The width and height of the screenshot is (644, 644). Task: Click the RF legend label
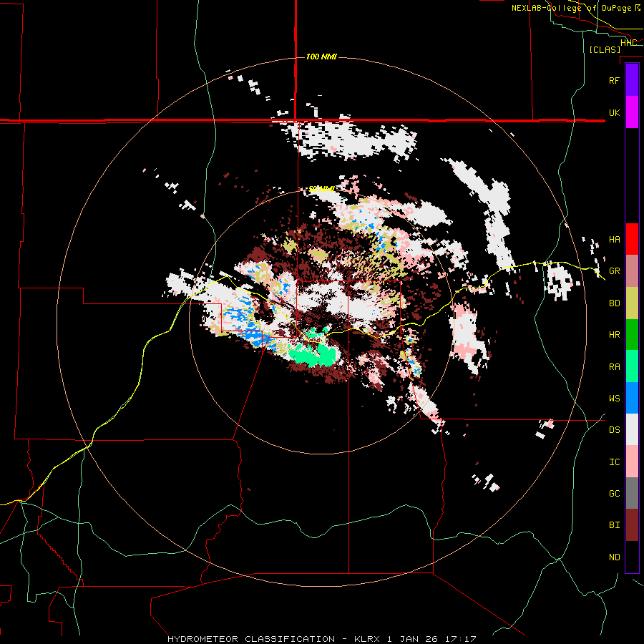(614, 80)
